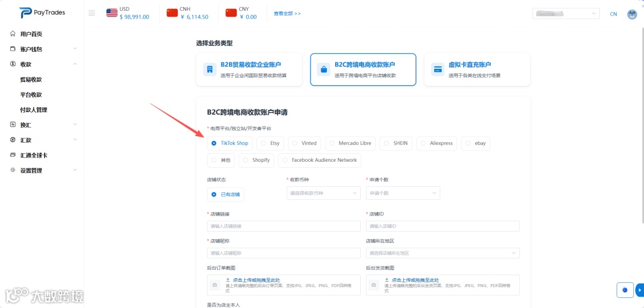Click the CNH balance ¥ 6,114.50
644x308 pixels.
194,17
